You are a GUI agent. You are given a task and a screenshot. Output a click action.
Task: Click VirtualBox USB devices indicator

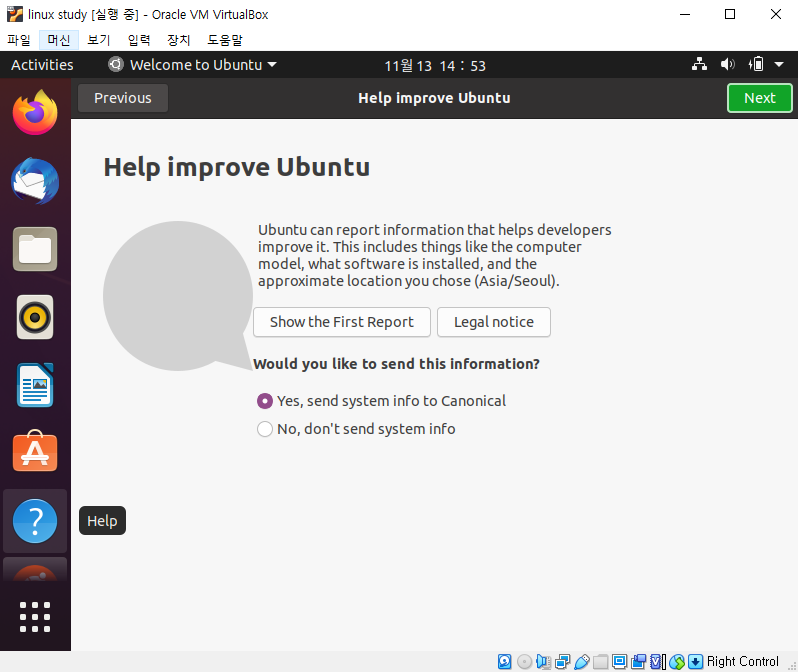[582, 661]
